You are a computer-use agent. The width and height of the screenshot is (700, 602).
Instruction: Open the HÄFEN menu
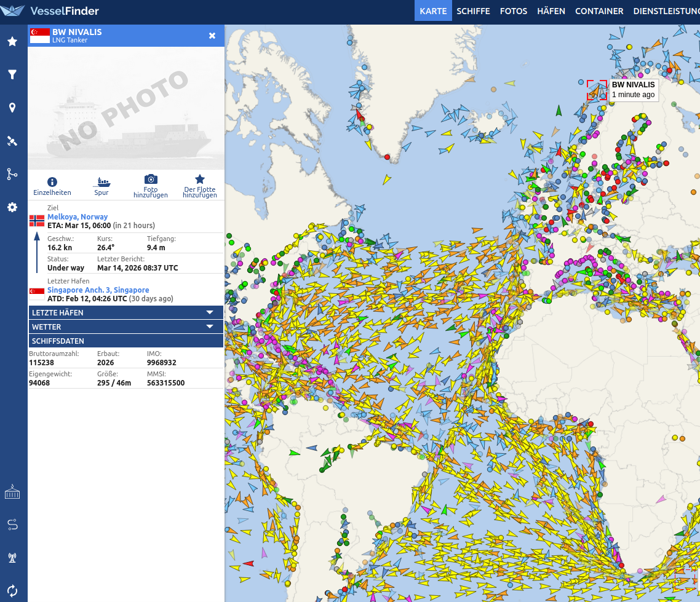point(551,11)
